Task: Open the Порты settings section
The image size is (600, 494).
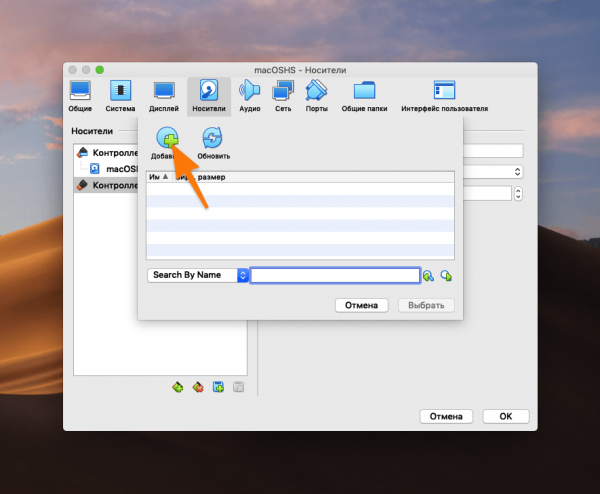Action: [x=316, y=96]
